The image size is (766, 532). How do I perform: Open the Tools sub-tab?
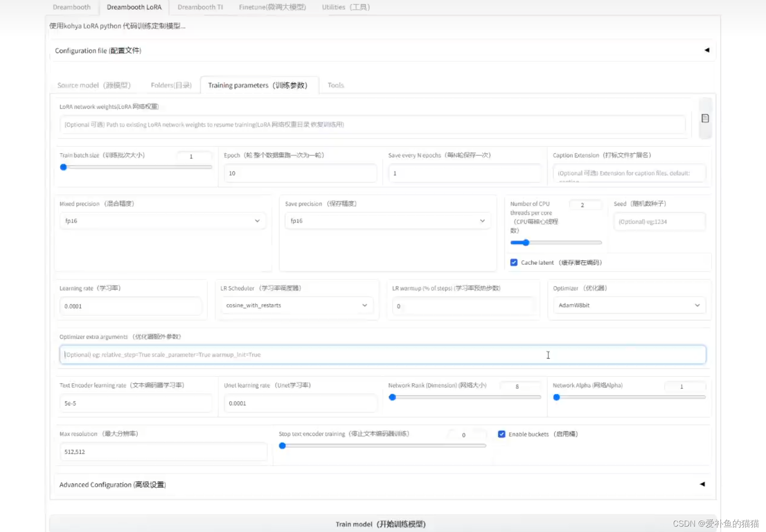click(x=336, y=85)
